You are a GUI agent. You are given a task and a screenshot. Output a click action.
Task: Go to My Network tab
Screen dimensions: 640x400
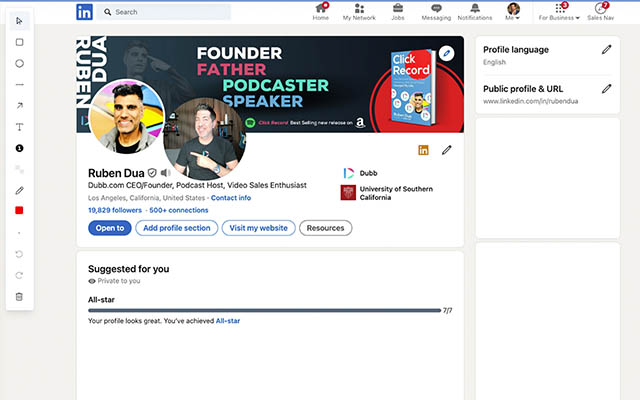pyautogui.click(x=359, y=11)
